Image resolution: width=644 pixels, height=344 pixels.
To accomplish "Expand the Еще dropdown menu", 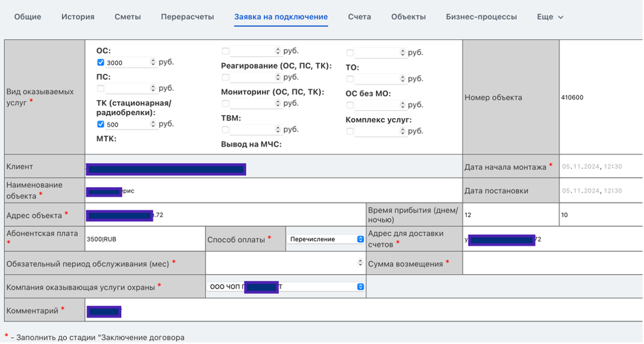I will pos(550,17).
